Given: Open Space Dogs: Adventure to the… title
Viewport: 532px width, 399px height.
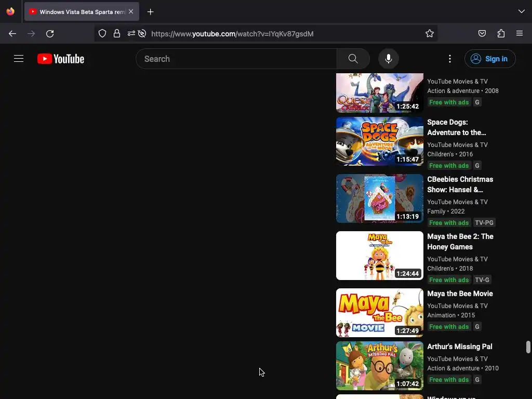Looking at the screenshot, I should (457, 127).
